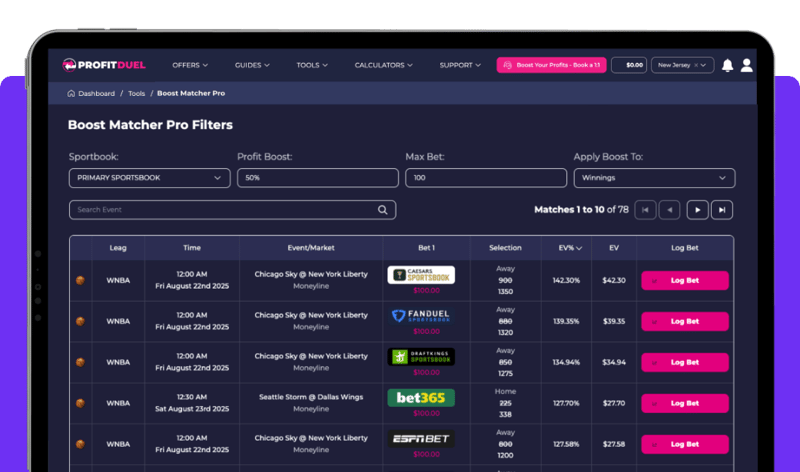This screenshot has height=472, width=800.
Task: Click Boost Your Profits booking button
Action: click(551, 65)
